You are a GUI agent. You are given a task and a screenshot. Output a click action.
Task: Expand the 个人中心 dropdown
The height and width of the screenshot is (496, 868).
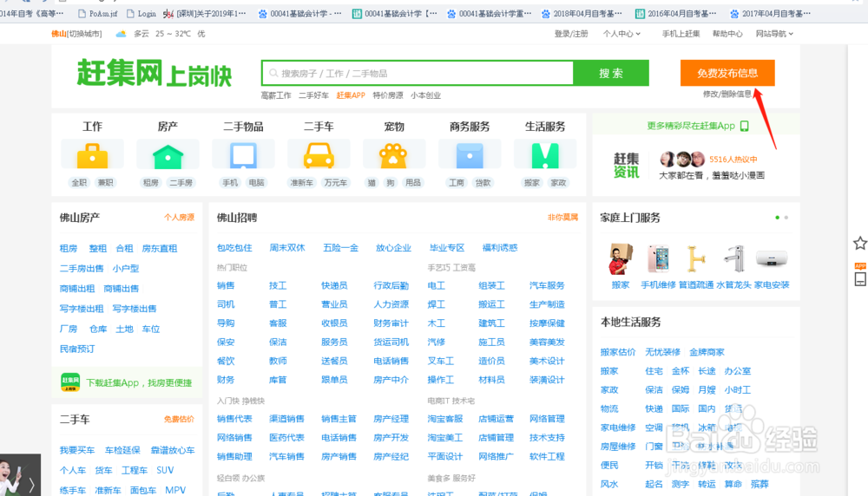click(621, 34)
